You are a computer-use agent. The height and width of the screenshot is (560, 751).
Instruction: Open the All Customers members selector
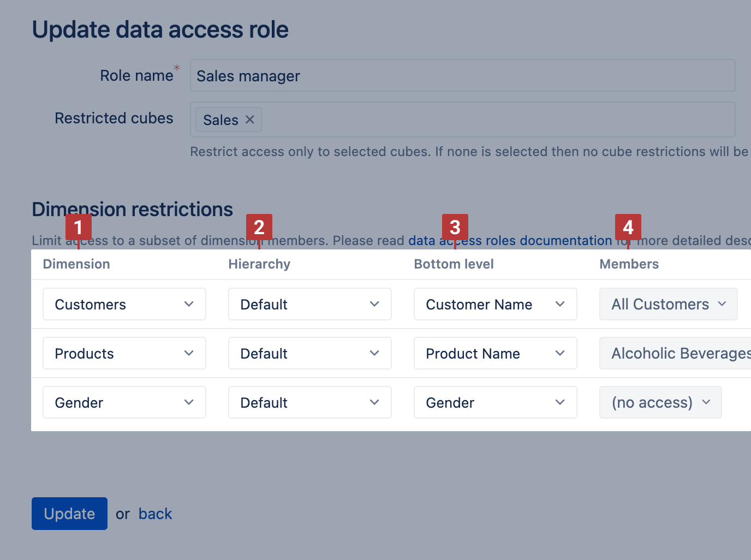pyautogui.click(x=668, y=304)
